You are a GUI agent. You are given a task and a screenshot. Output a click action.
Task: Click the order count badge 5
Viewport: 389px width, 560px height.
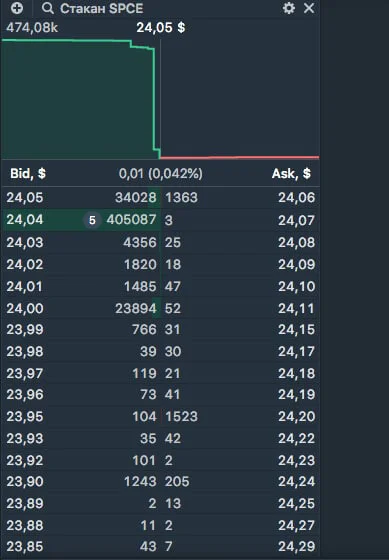[x=92, y=220]
